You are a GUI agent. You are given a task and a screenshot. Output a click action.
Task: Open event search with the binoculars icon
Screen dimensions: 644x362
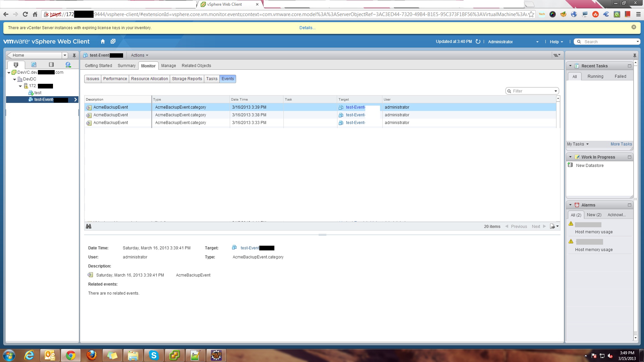pyautogui.click(x=89, y=226)
